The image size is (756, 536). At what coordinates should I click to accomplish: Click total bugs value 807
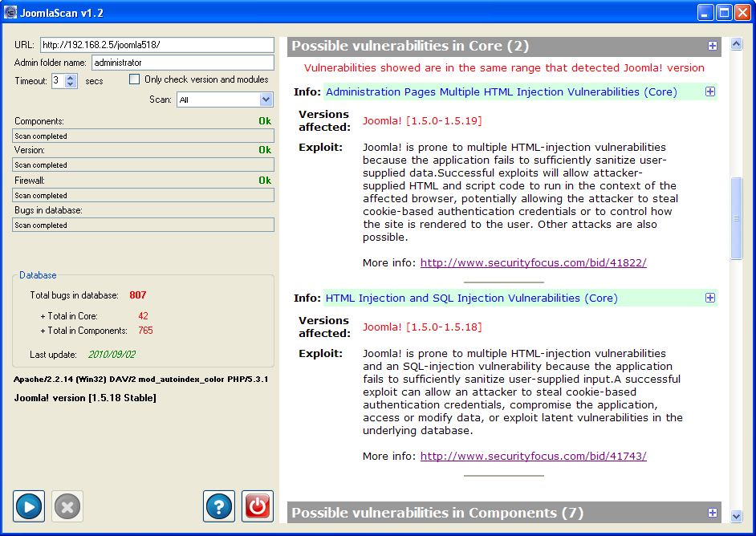(x=138, y=295)
